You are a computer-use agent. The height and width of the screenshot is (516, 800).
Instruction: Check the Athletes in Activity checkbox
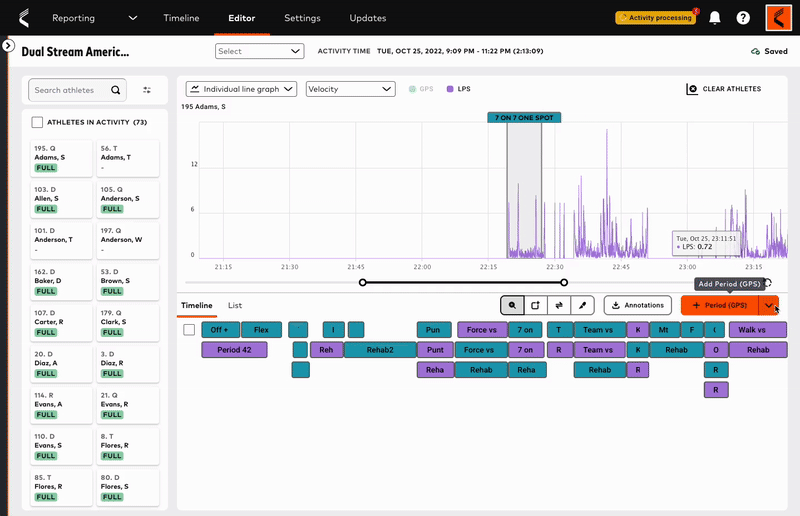click(37, 122)
